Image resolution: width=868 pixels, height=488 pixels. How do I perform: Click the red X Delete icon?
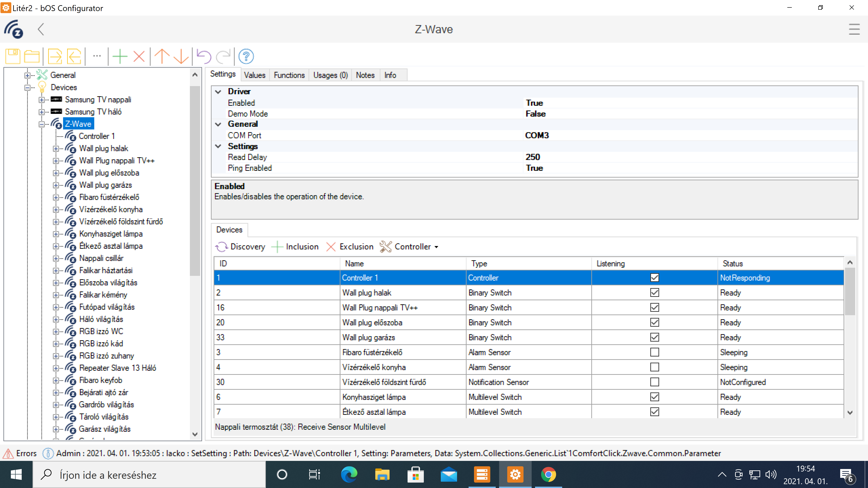[x=139, y=56]
